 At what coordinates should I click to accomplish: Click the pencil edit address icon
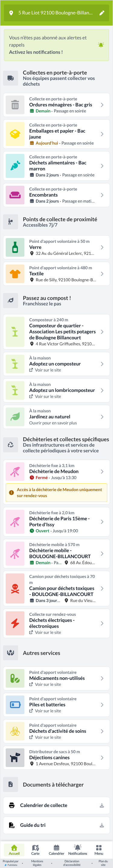point(102,13)
